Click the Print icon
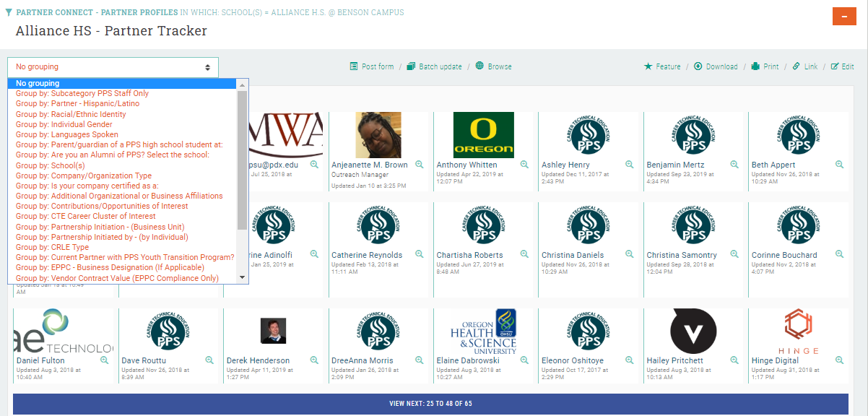Screen dimensions: 868x416 pos(755,66)
